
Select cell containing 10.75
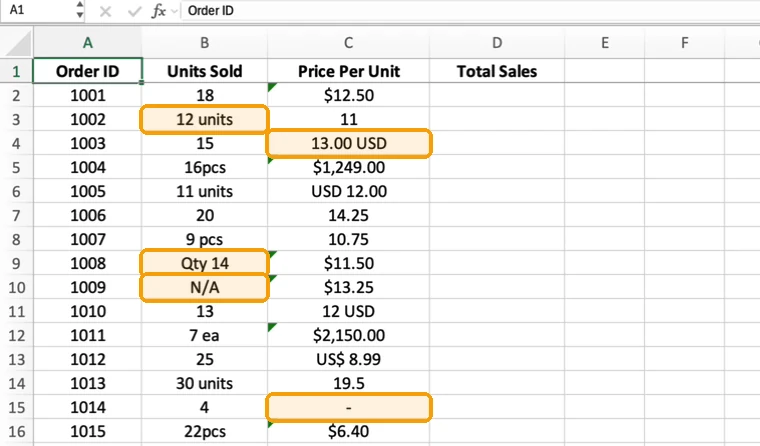pos(348,239)
